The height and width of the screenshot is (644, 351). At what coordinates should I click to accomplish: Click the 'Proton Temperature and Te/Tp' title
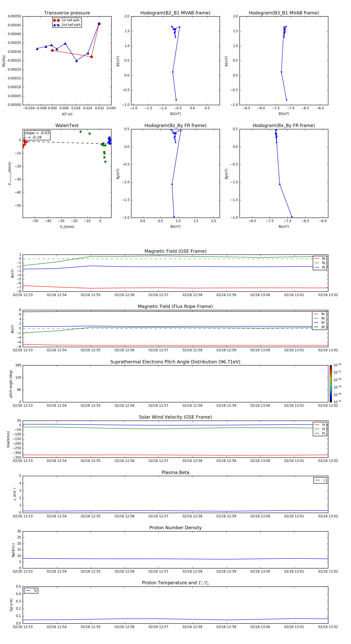pos(175,583)
